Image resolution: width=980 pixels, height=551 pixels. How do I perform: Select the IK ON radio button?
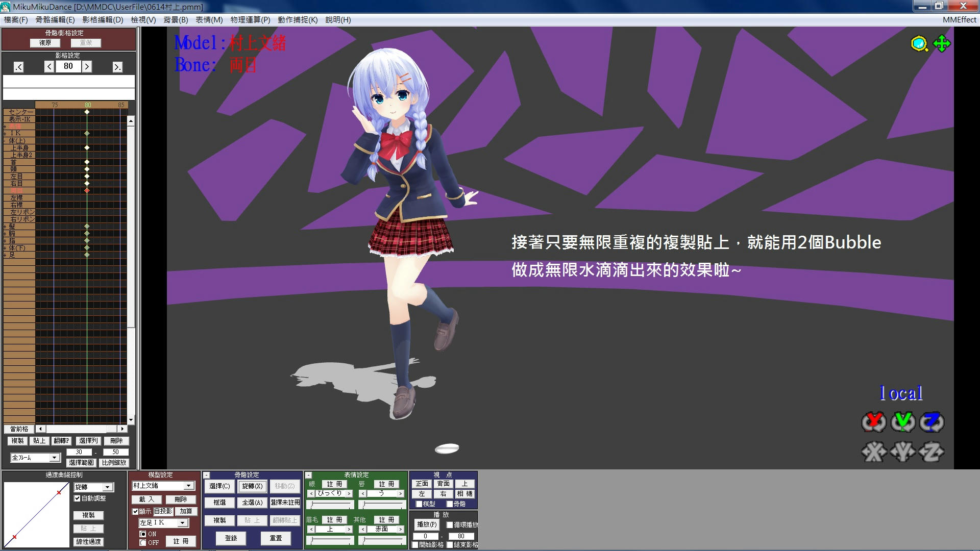point(143,534)
